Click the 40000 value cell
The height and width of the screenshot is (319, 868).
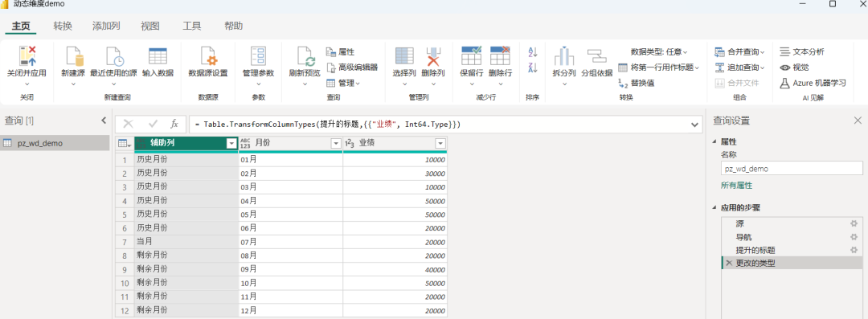[395, 269]
